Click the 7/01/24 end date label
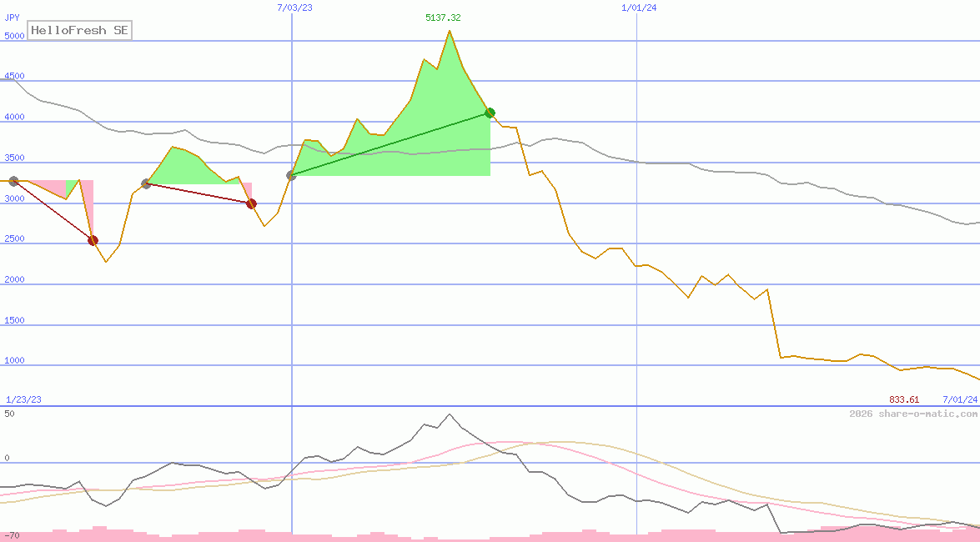Image resolution: width=980 pixels, height=542 pixels. [x=959, y=399]
